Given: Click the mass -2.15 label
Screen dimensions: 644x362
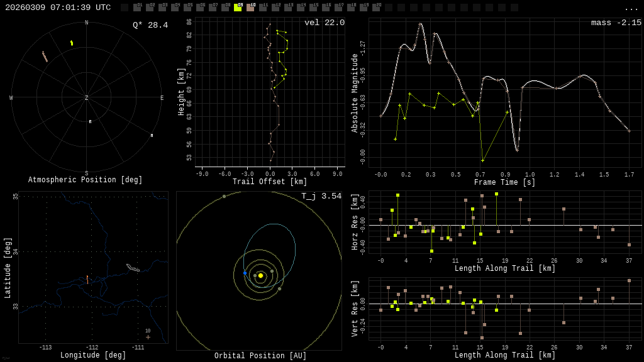Looking at the screenshot, I should pyautogui.click(x=616, y=23).
